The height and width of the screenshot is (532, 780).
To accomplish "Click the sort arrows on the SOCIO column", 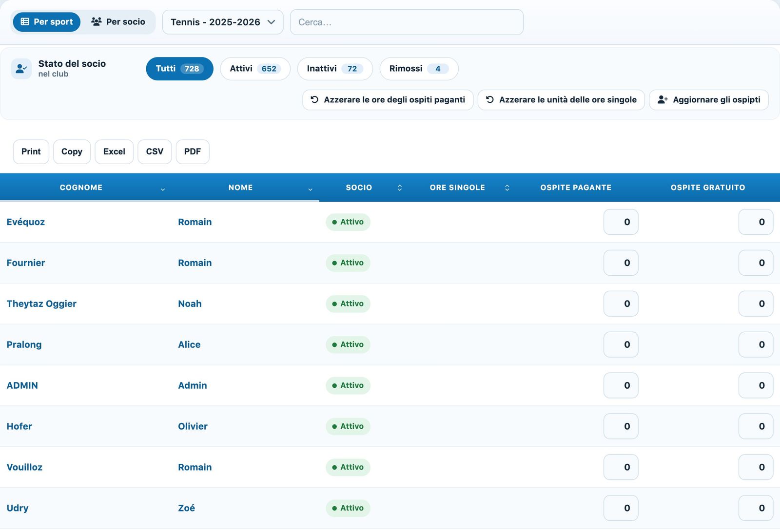I will 400,188.
